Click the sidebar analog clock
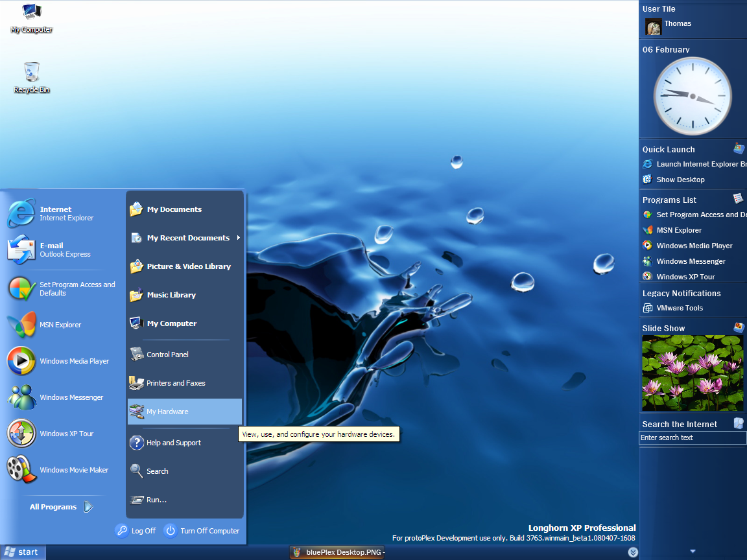 (693, 96)
